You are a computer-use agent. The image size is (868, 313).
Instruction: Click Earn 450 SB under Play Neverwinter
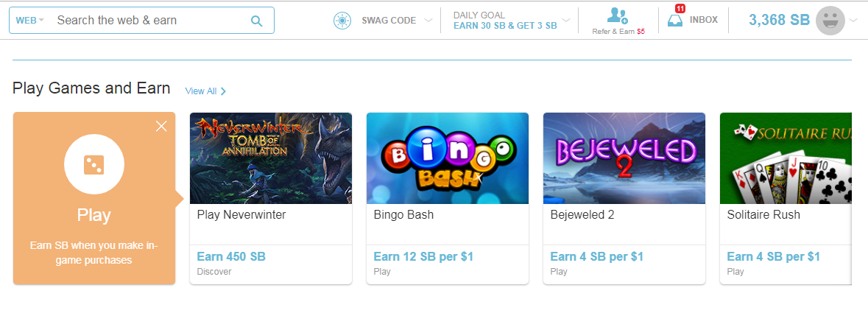231,257
